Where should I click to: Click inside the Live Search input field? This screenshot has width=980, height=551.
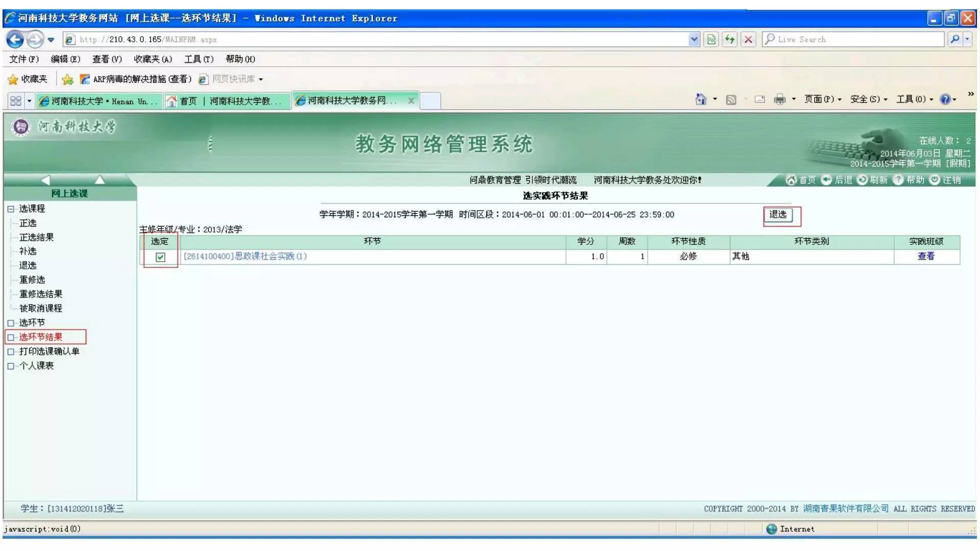852,39
